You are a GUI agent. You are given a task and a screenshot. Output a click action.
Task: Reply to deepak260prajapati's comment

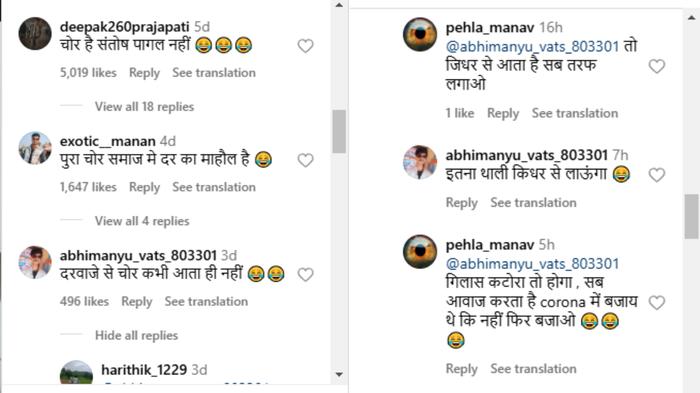(144, 73)
